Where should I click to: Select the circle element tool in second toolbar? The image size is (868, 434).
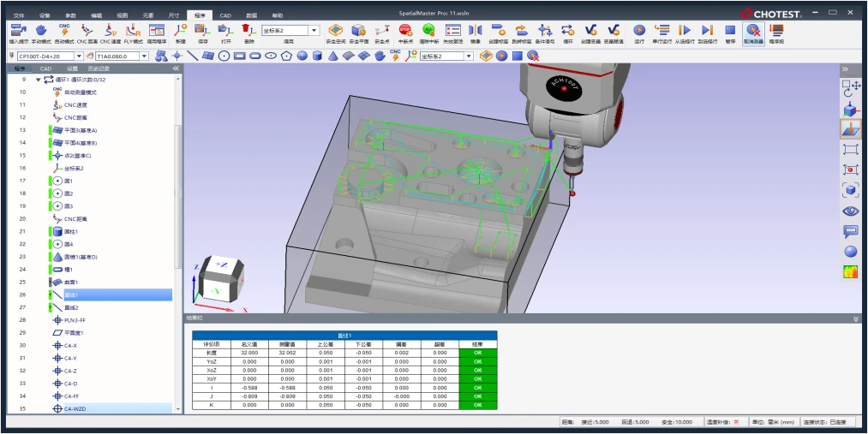point(224,56)
